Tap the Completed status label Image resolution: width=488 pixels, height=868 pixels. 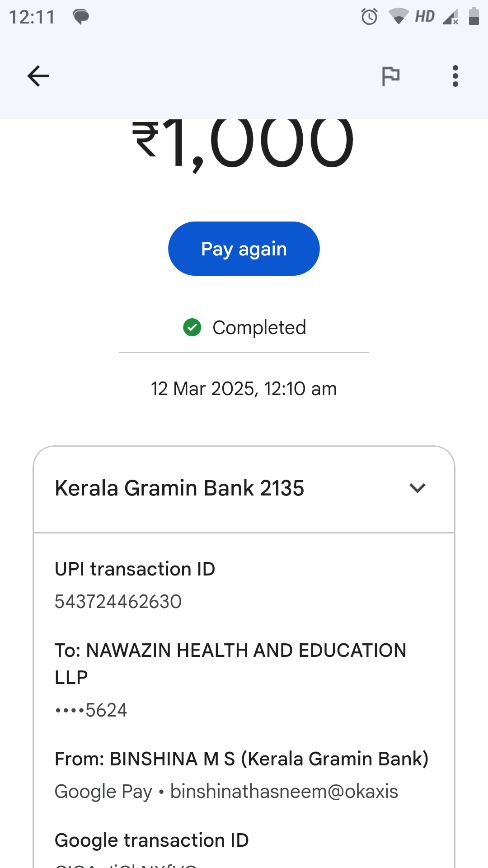tap(259, 327)
